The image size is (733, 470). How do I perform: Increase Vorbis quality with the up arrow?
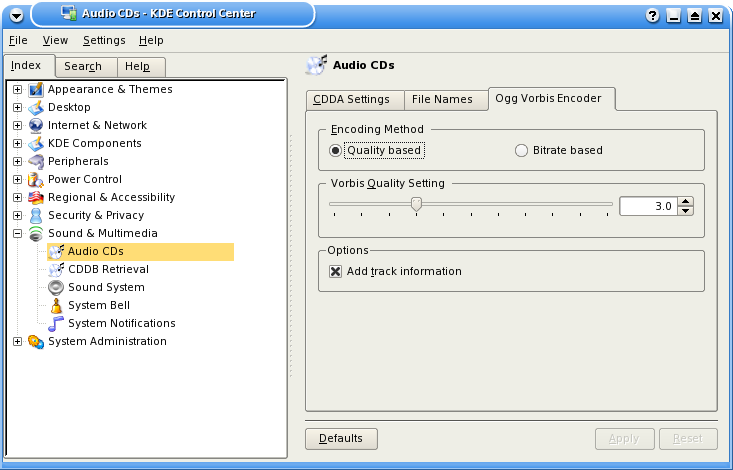(685, 202)
